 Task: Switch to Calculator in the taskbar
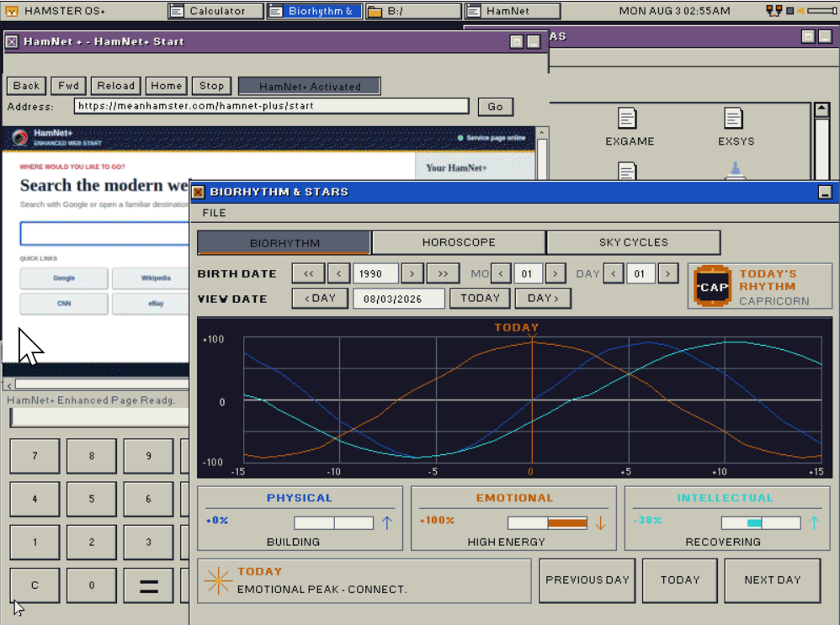pos(216,11)
